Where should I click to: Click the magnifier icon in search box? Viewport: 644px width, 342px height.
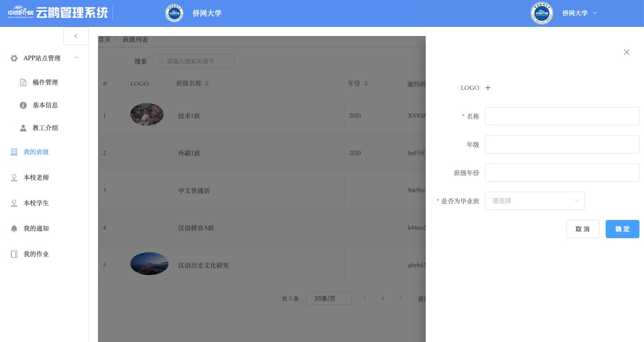pos(160,61)
